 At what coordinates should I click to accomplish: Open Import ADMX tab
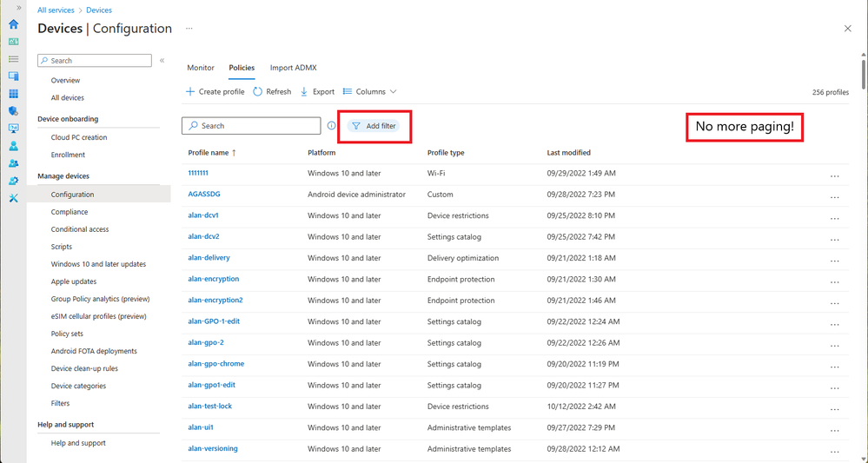point(294,68)
